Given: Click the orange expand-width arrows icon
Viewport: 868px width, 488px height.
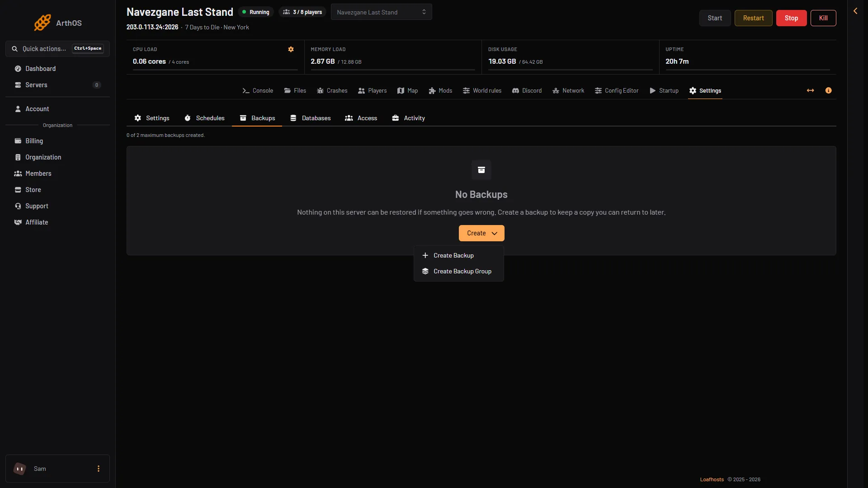Looking at the screenshot, I should [x=811, y=90].
